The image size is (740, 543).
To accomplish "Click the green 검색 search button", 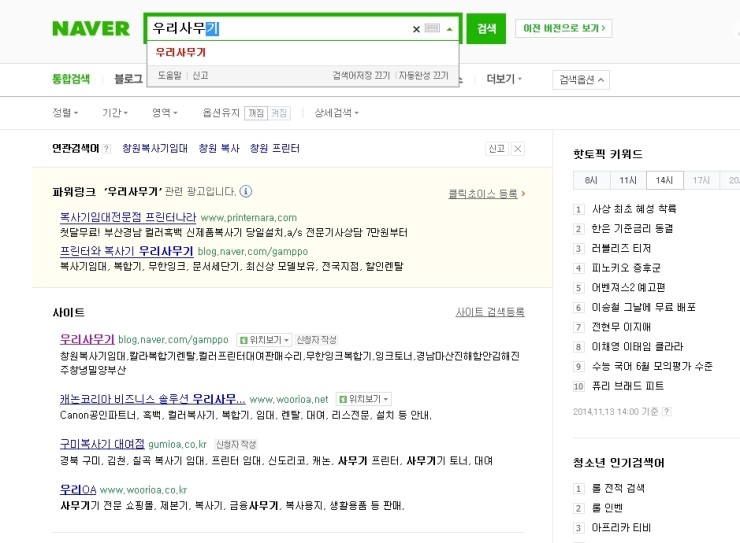I will pyautogui.click(x=486, y=29).
